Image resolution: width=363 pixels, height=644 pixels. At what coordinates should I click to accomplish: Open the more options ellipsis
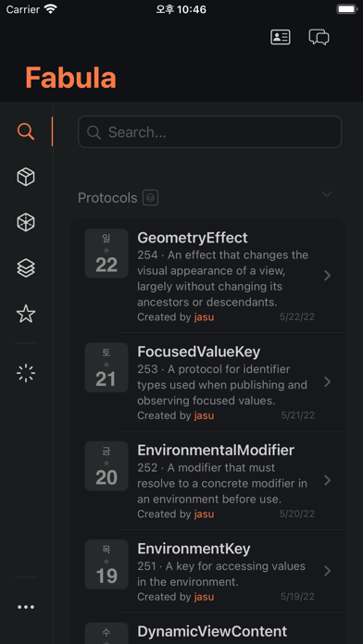(x=26, y=607)
